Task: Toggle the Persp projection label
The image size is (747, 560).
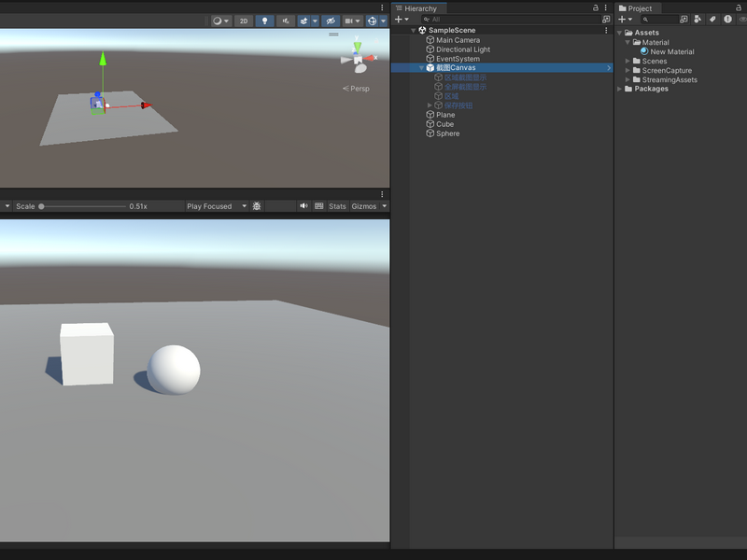Action: [x=357, y=89]
